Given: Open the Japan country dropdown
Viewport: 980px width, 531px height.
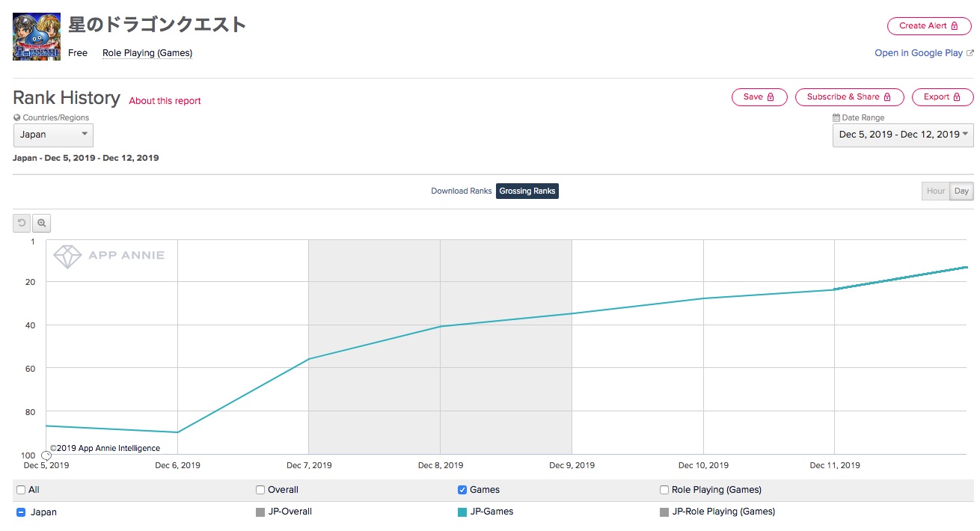Looking at the screenshot, I should click(x=53, y=135).
